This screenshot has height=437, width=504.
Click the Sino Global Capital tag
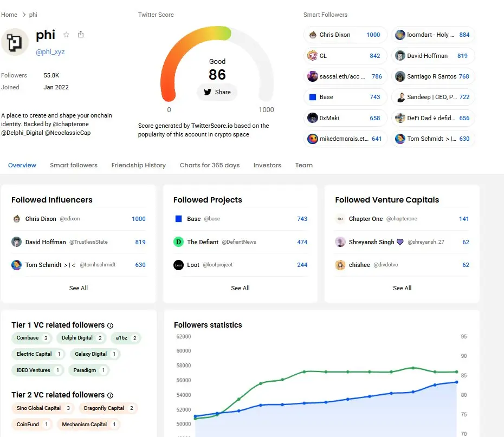43,408
